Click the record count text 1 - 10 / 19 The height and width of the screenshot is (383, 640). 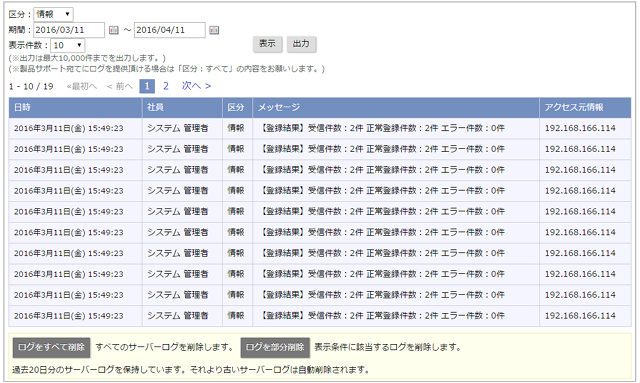click(31, 87)
